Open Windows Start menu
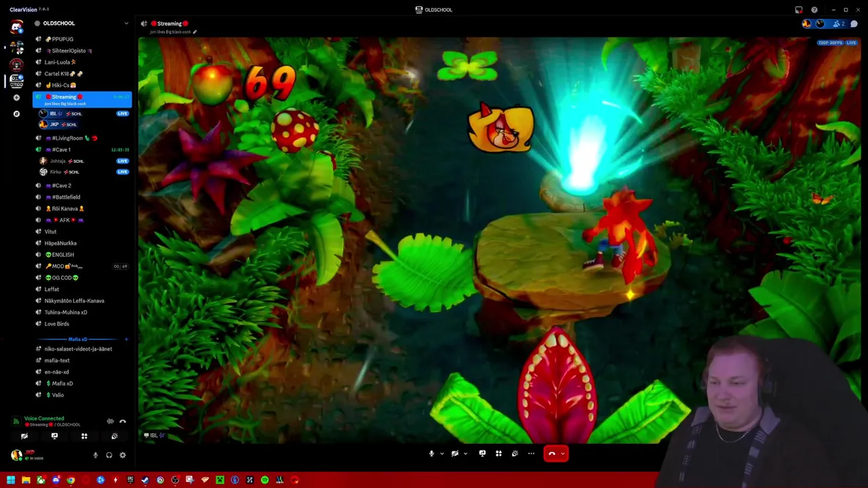 11,480
